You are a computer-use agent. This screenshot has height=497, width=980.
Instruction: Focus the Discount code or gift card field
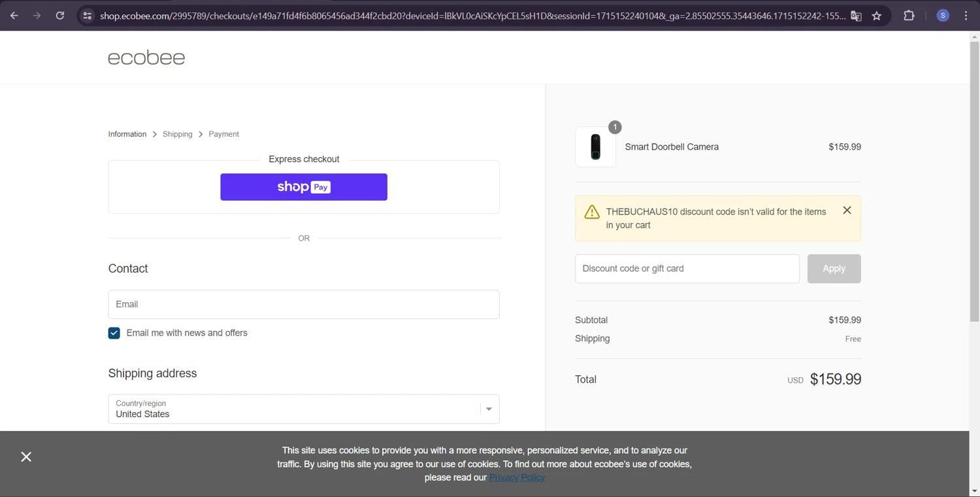coord(687,269)
